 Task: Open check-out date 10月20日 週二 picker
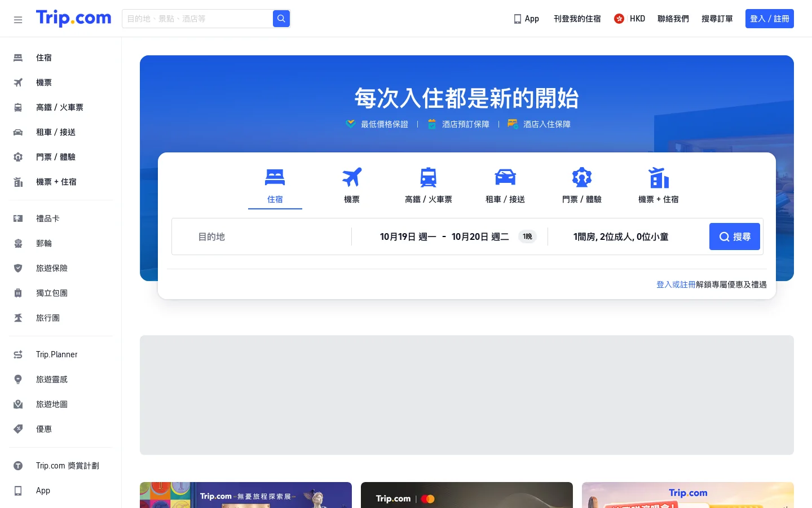click(480, 237)
